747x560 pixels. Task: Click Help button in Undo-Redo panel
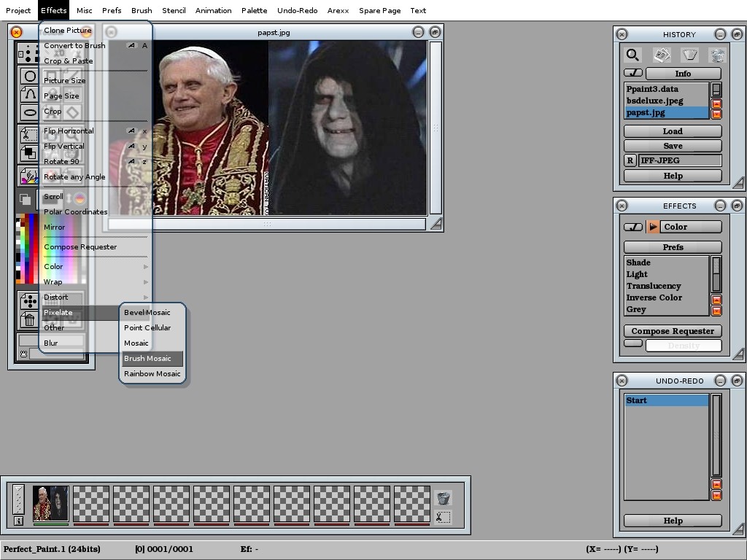tap(673, 521)
